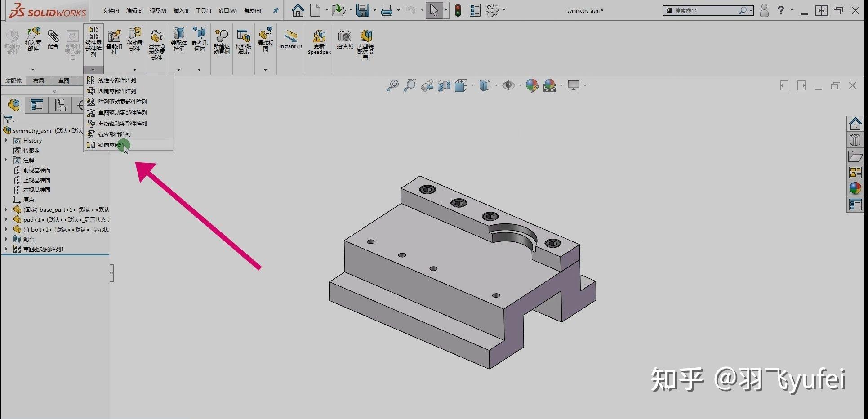The image size is (868, 419).
Task: Select Sketch Driven Component Pattern (草图驱动零部件阵列)
Action: 129,112
